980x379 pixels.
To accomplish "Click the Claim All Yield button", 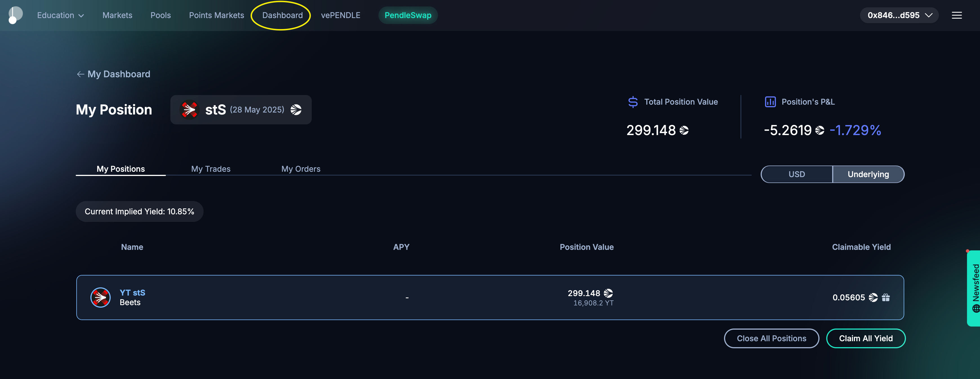I will pos(865,338).
